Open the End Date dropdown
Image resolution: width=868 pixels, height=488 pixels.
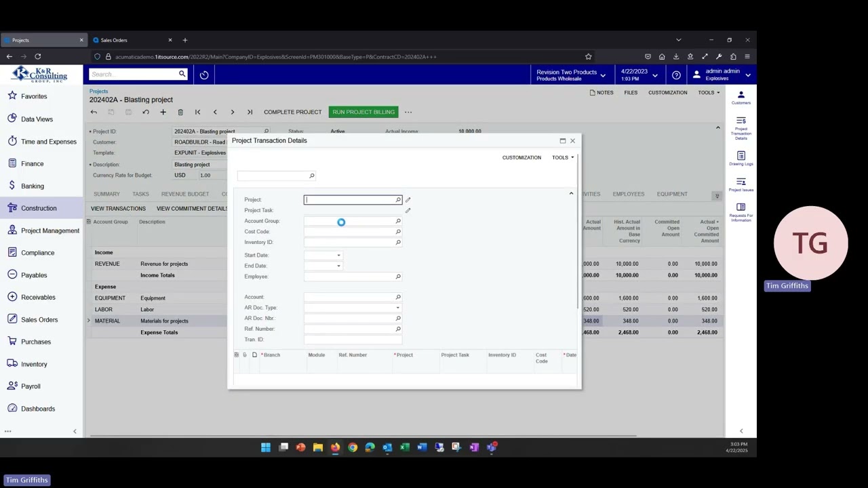point(338,266)
